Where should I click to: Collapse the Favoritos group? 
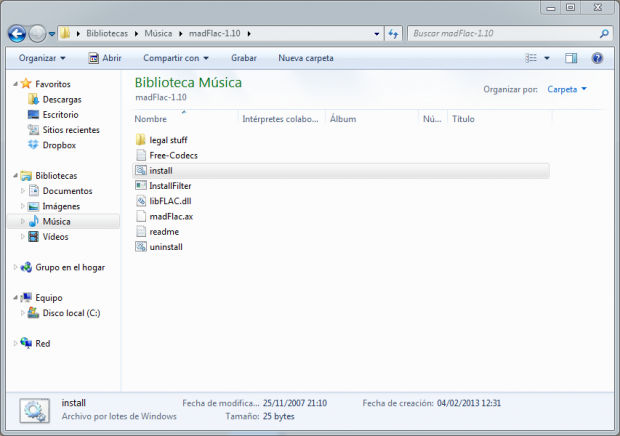[15, 84]
